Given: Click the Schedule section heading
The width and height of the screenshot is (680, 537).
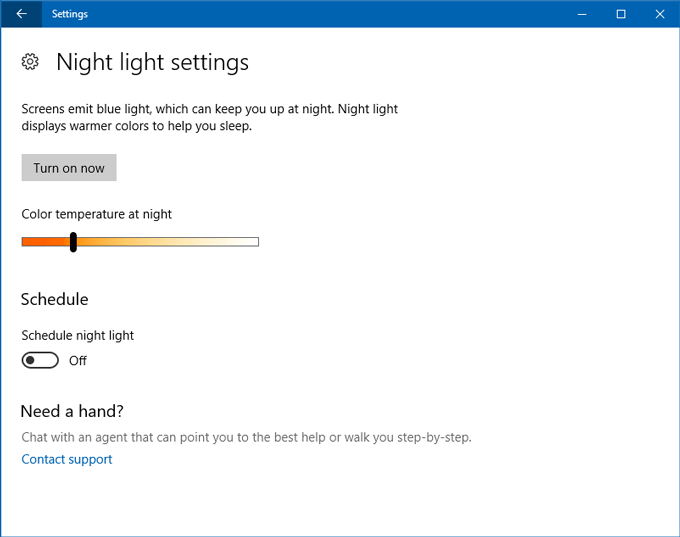Looking at the screenshot, I should [55, 299].
